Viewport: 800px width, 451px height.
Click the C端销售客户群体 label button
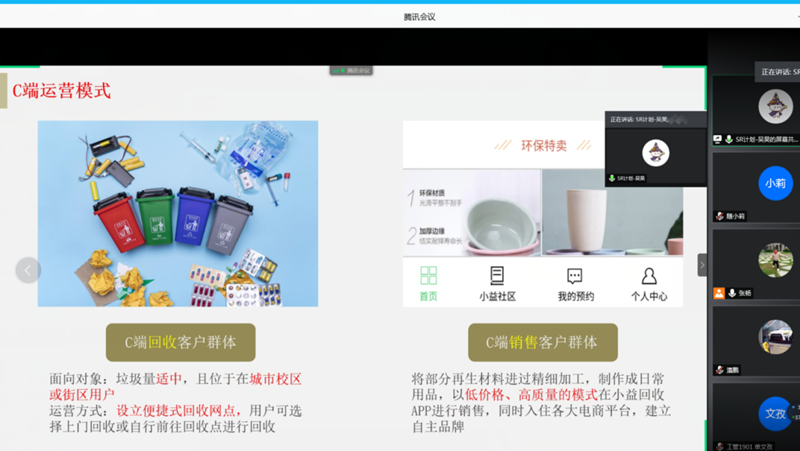(x=542, y=342)
